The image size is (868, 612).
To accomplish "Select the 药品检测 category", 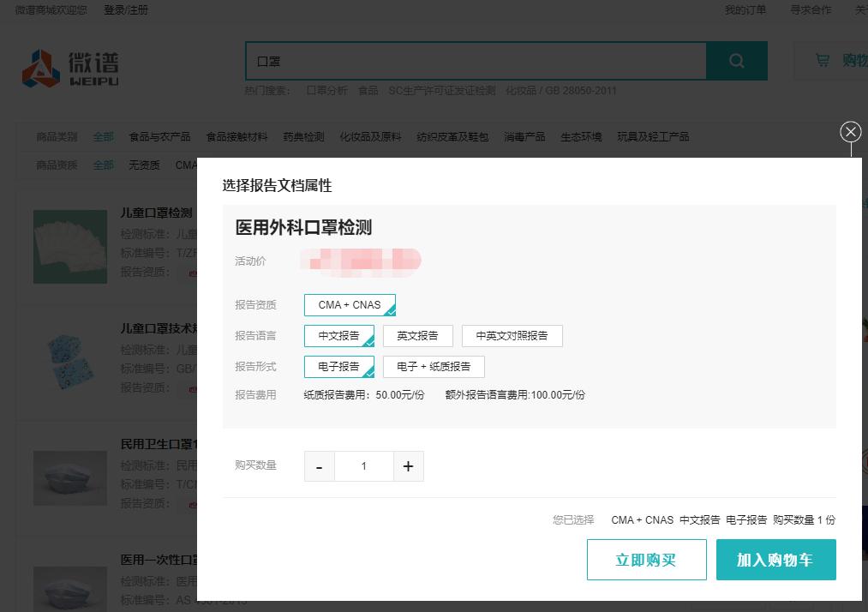I will coord(304,136).
